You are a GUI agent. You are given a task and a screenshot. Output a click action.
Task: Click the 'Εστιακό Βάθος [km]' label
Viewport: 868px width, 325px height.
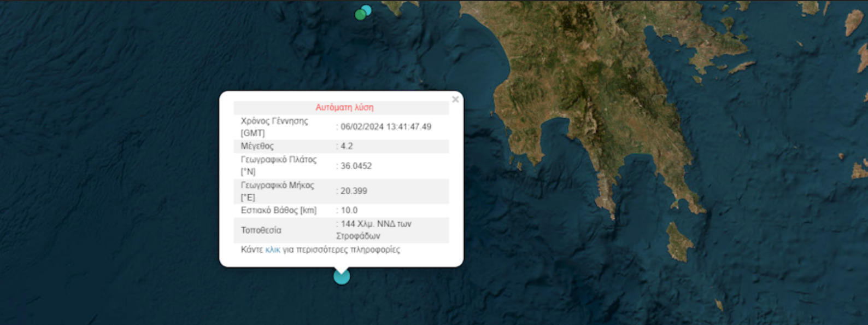click(278, 210)
